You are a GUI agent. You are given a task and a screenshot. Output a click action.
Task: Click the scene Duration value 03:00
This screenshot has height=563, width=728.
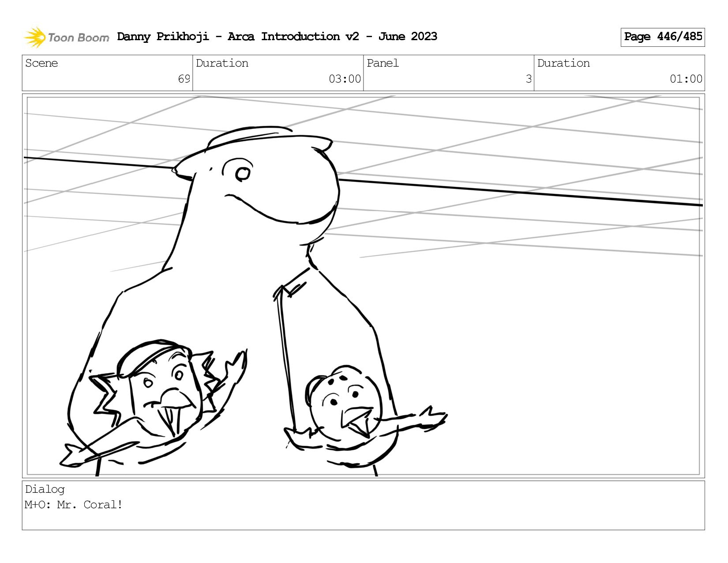(x=345, y=79)
